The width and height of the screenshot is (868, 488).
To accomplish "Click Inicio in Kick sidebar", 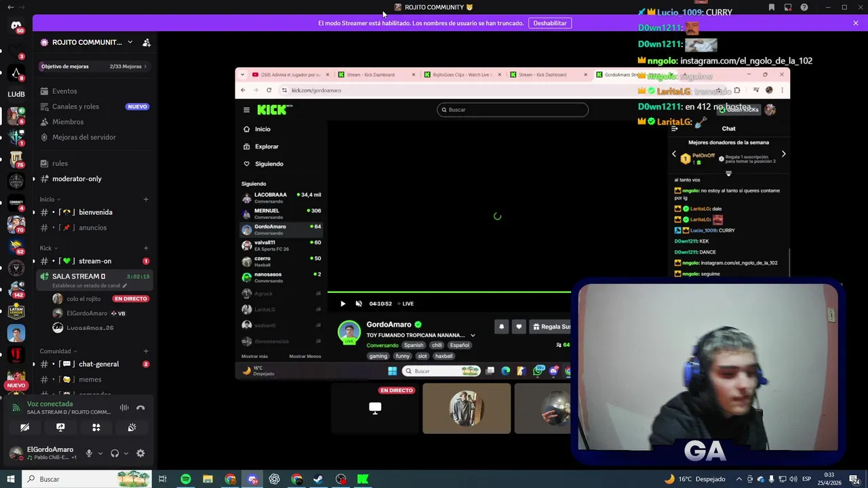I will (262, 129).
